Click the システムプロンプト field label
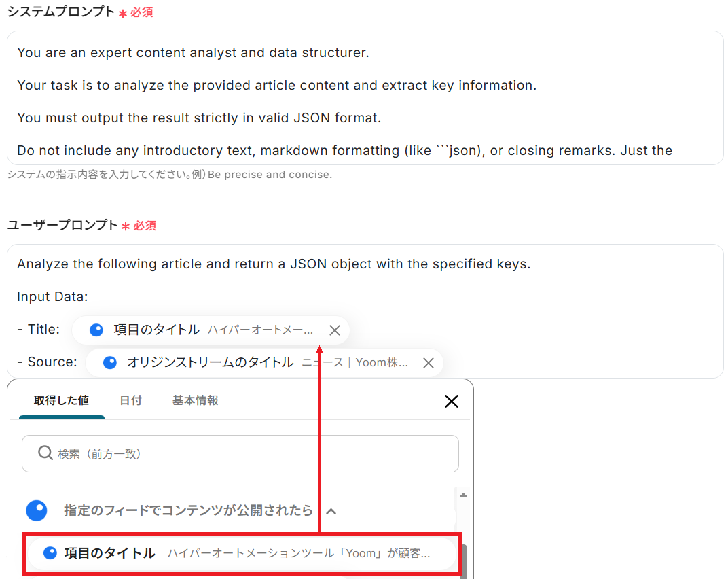728x579 pixels. click(x=61, y=12)
